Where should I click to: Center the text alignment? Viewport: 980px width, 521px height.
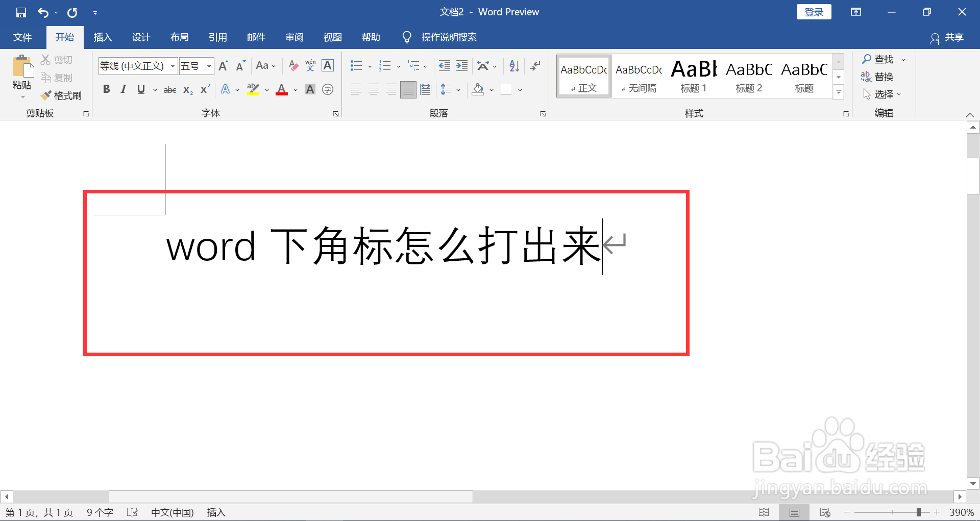[x=374, y=90]
